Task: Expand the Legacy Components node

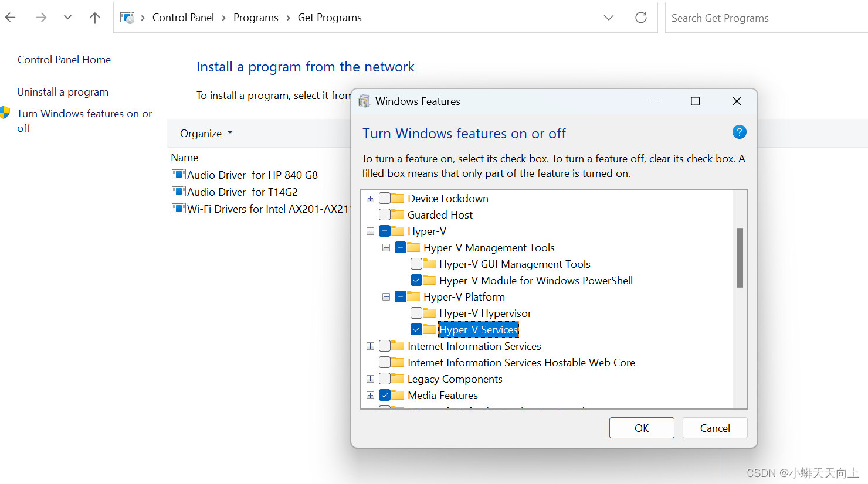Action: [x=370, y=379]
